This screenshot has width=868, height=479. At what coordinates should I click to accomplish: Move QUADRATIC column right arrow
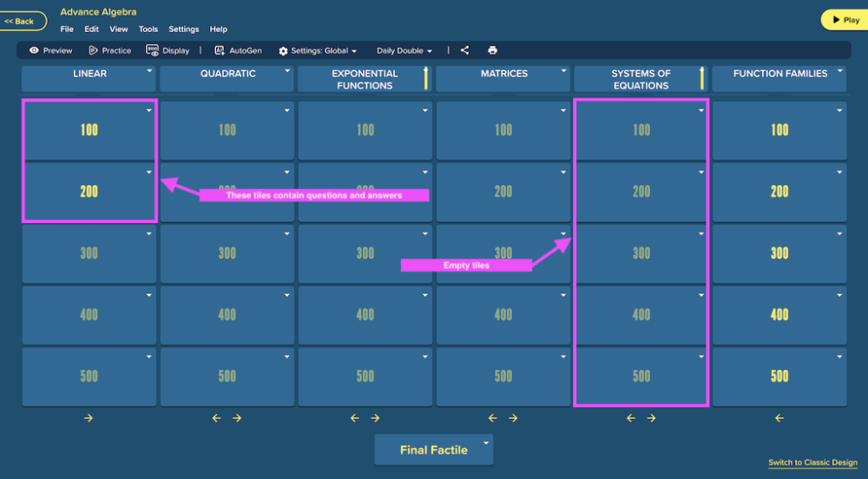tap(237, 418)
